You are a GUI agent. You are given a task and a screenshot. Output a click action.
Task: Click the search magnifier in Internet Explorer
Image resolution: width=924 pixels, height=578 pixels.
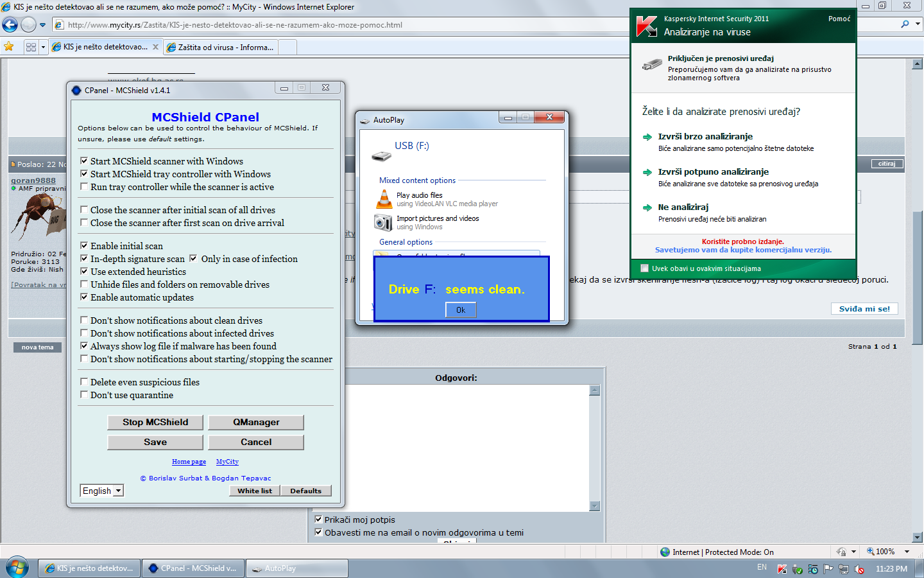pos(905,24)
